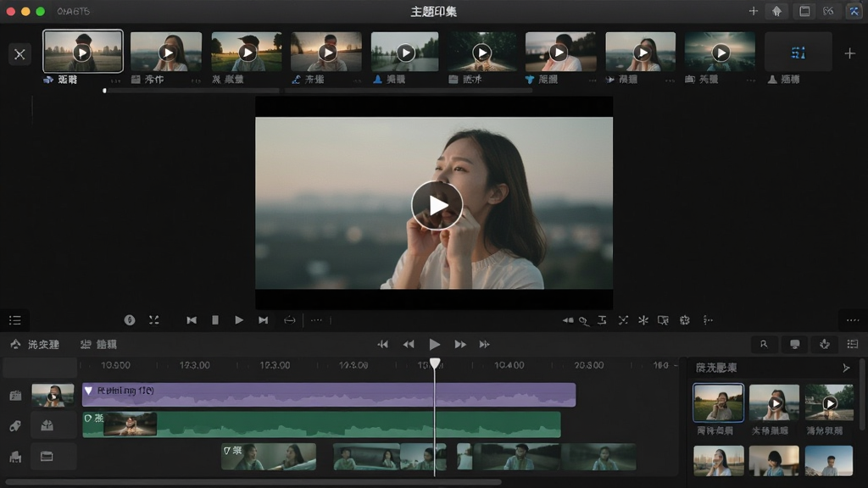
Task: Toggle the fullscreen expand icon under the preview
Action: [x=154, y=319]
